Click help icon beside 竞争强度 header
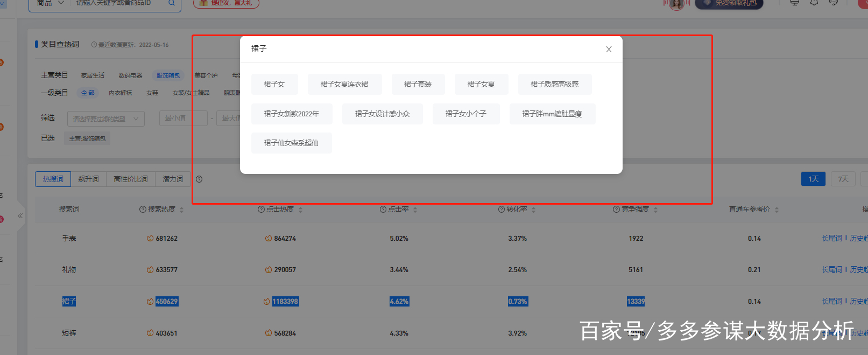 tap(616, 209)
